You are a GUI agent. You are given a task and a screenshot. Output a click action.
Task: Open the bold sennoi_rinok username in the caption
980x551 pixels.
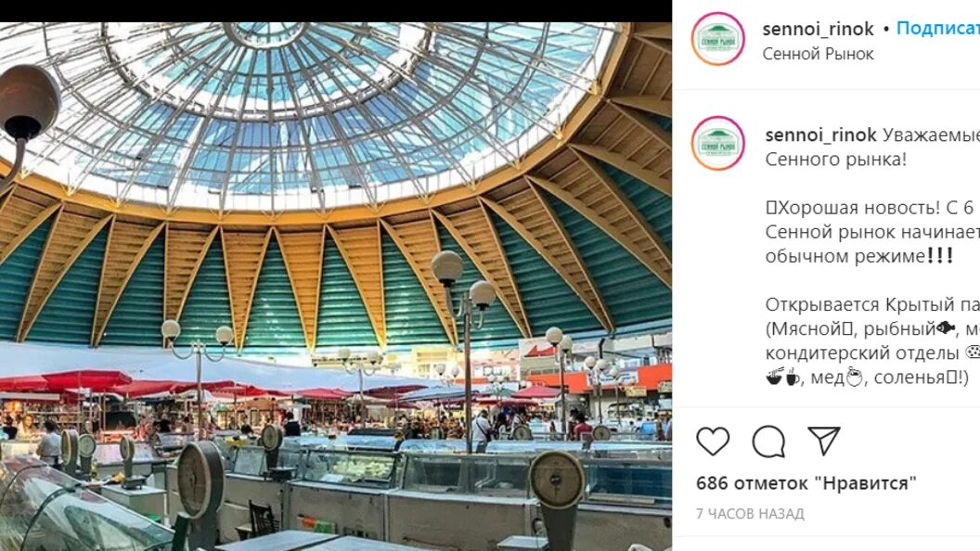pos(820,135)
